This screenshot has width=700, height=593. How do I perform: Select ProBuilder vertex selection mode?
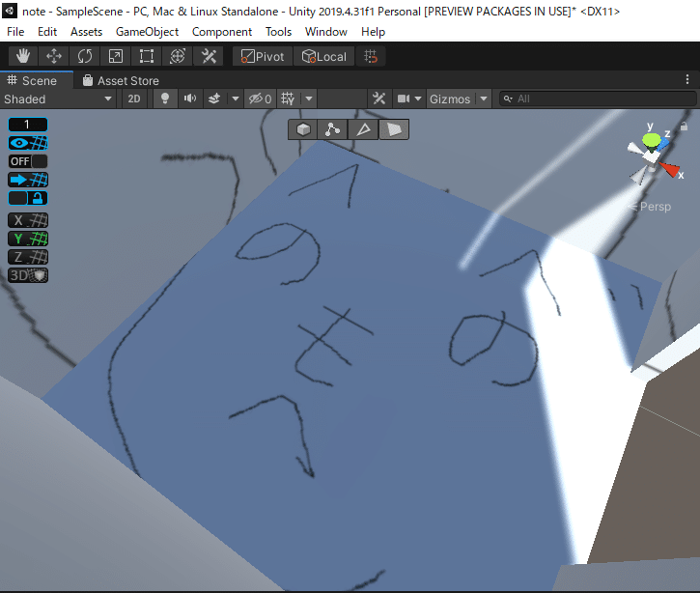[333, 129]
